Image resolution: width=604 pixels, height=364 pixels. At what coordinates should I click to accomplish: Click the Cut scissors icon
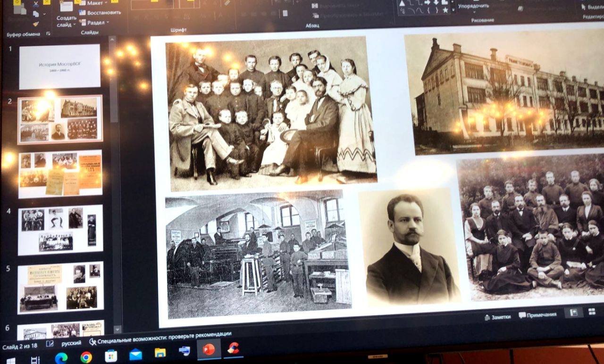(36, 4)
